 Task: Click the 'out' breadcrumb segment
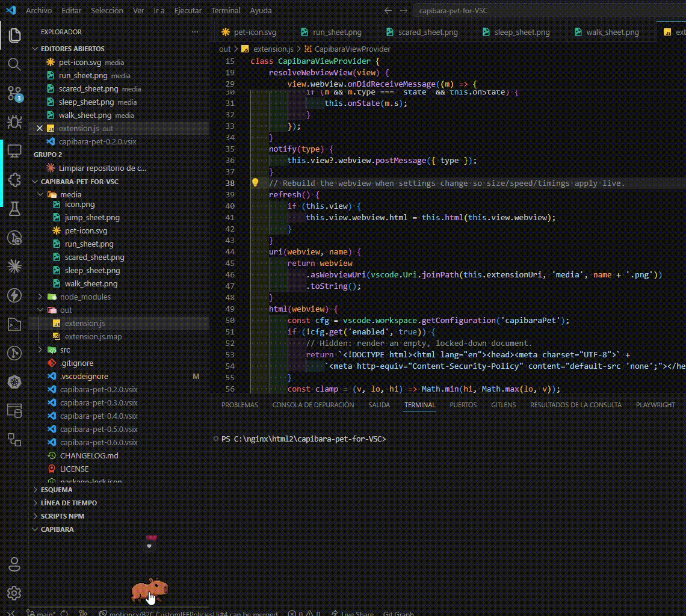(224, 49)
